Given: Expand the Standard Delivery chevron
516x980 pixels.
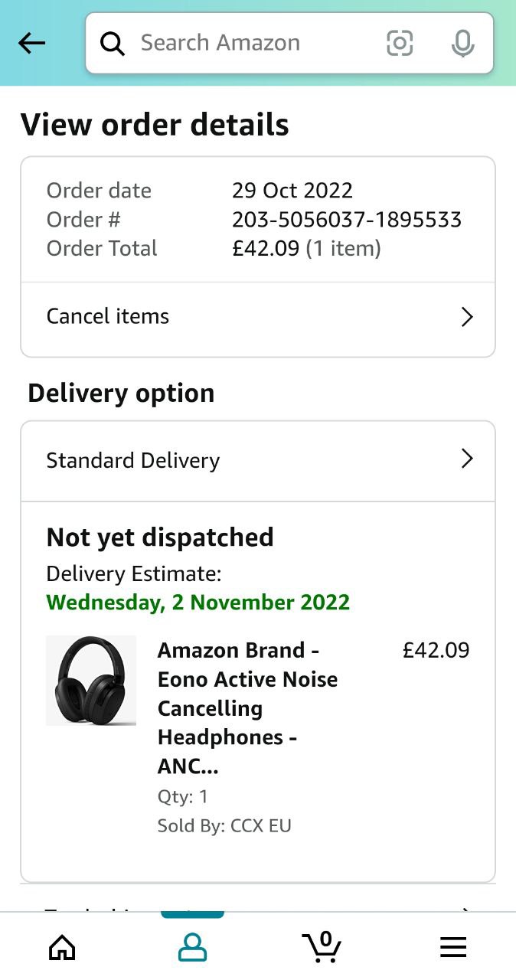Looking at the screenshot, I should pos(467,459).
